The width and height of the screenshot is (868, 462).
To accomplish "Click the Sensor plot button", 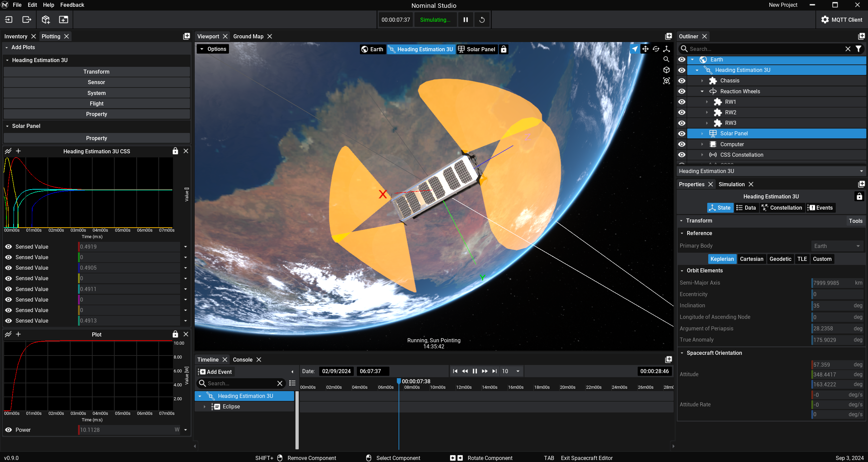I will (97, 82).
